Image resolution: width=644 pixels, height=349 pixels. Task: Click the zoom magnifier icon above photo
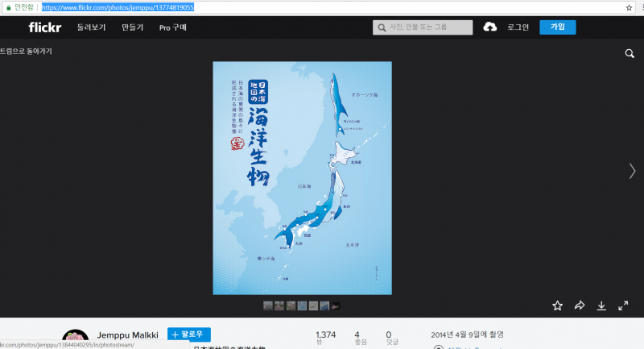click(630, 54)
